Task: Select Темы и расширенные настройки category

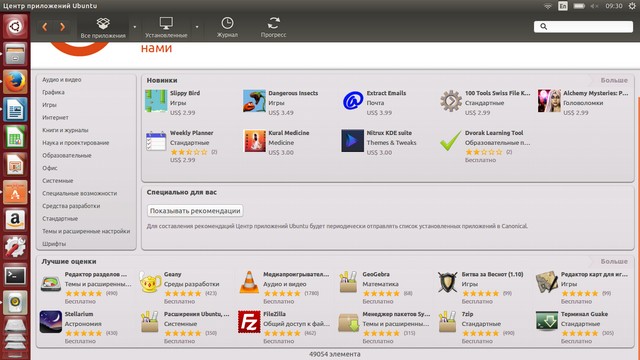Action: [86, 231]
